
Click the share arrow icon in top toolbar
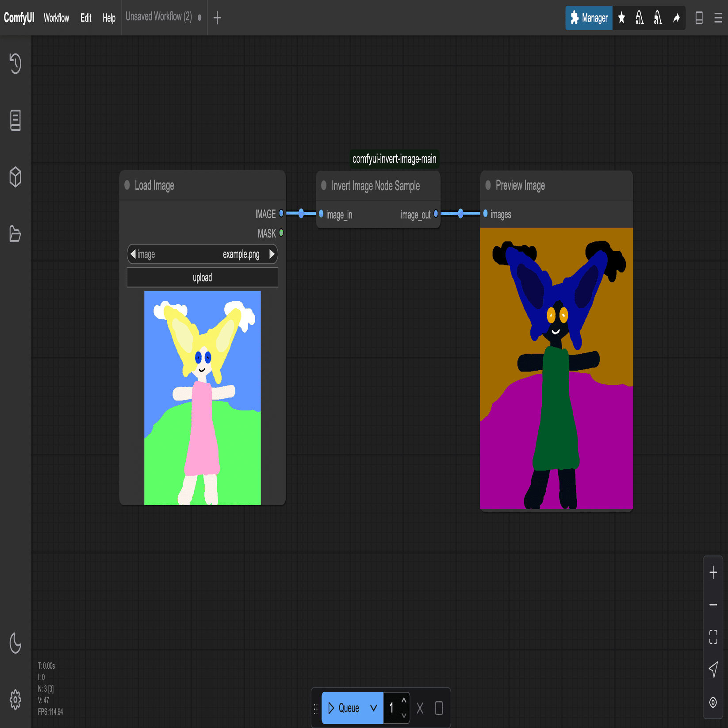(676, 18)
